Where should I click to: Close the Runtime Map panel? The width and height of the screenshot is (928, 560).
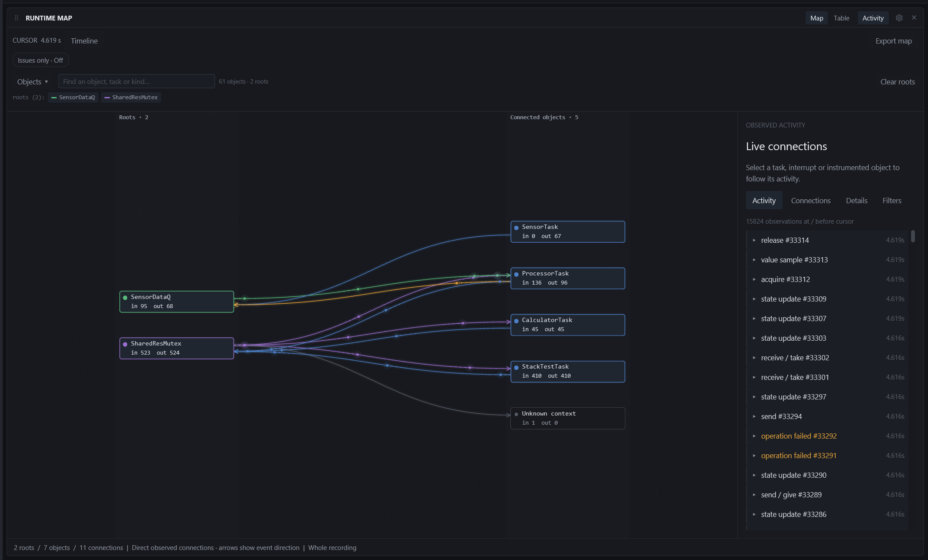[x=914, y=18]
